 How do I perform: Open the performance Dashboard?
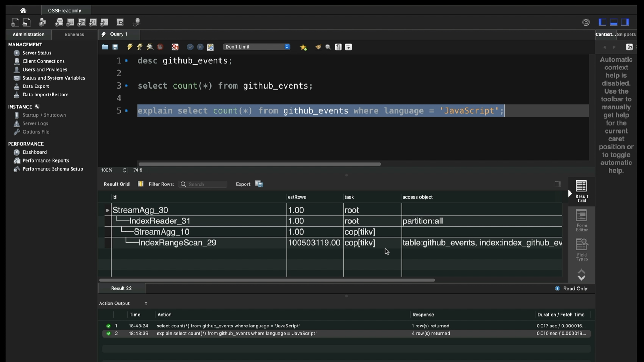click(x=35, y=152)
